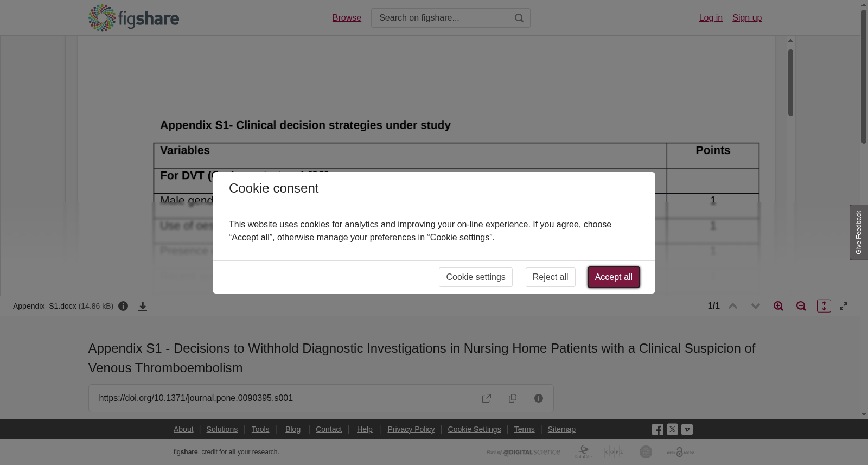Open the Give Feedback side tab

859,232
